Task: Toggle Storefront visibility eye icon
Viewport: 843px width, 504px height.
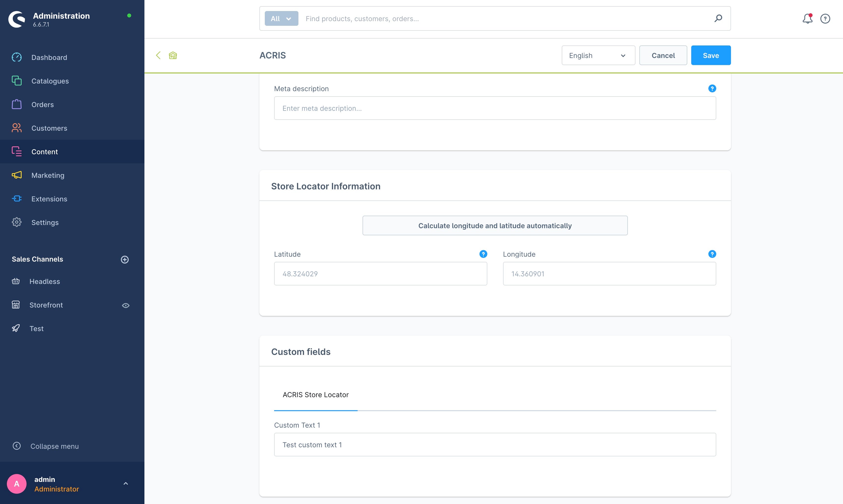Action: pyautogui.click(x=126, y=305)
